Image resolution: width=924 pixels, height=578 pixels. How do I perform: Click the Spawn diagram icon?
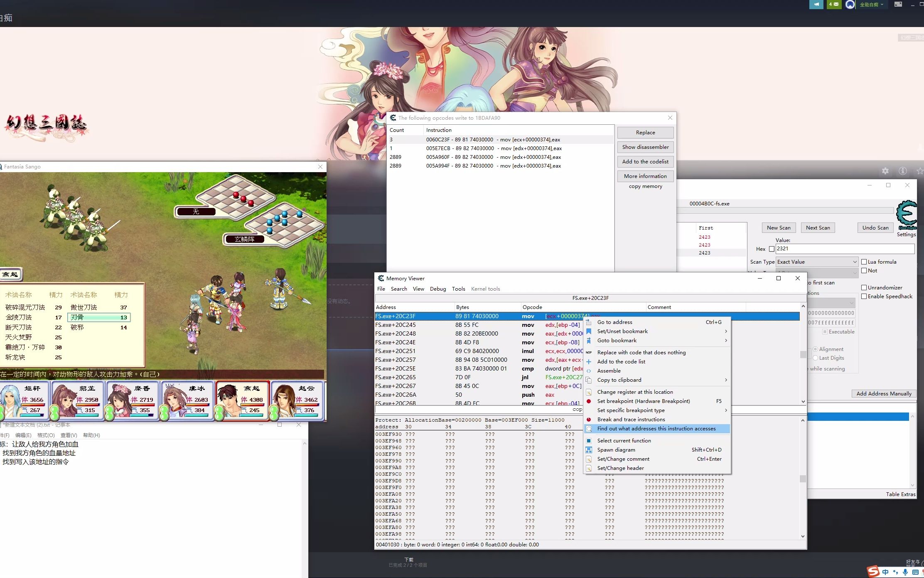click(x=589, y=450)
